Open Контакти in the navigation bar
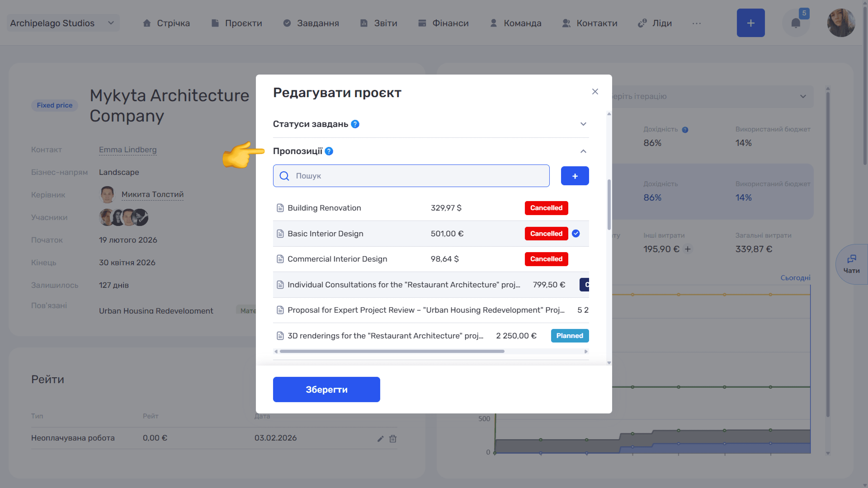This screenshot has height=488, width=868. click(x=590, y=23)
